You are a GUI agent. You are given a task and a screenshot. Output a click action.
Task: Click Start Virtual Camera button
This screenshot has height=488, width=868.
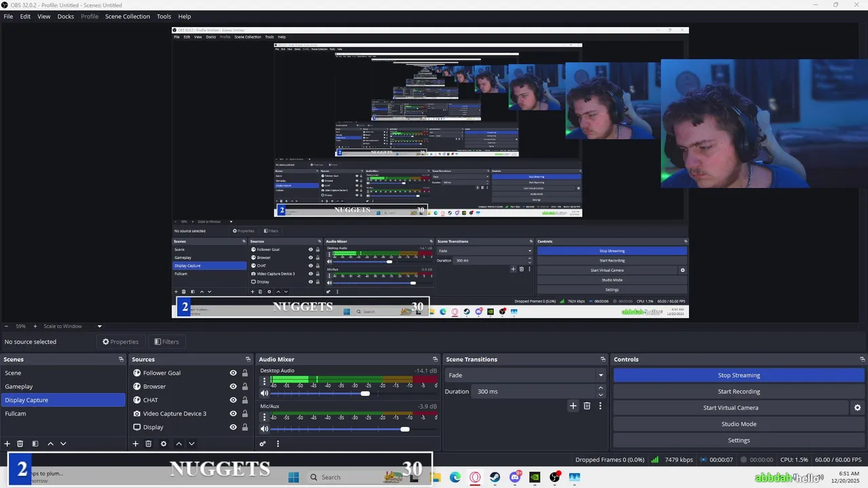(730, 407)
